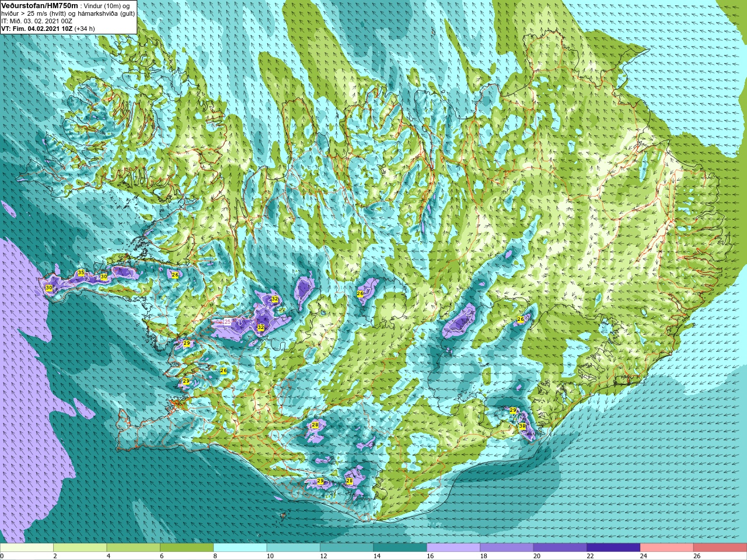Click the 14–16 m/s dark teal legend swatch
The image size is (747, 560).
(x=400, y=548)
